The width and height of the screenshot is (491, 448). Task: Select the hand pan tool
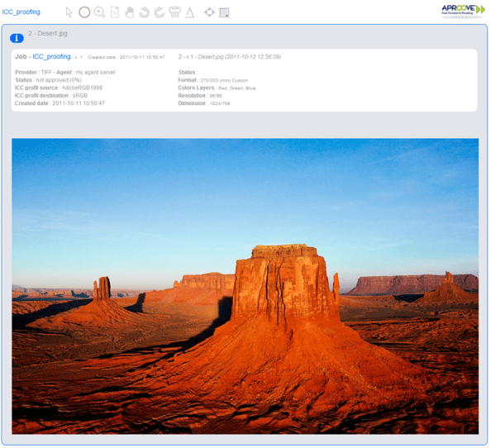pyautogui.click(x=129, y=12)
